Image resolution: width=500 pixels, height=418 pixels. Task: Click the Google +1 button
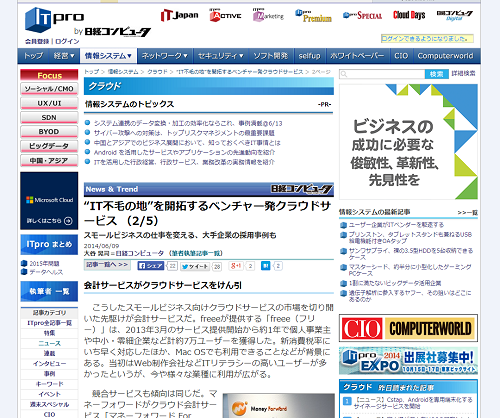pyautogui.click(x=236, y=266)
